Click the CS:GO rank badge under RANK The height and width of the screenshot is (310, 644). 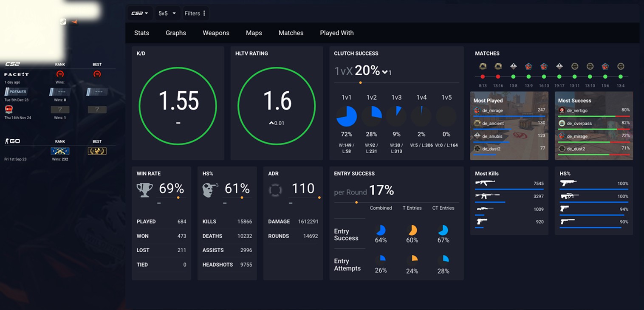[60, 151]
